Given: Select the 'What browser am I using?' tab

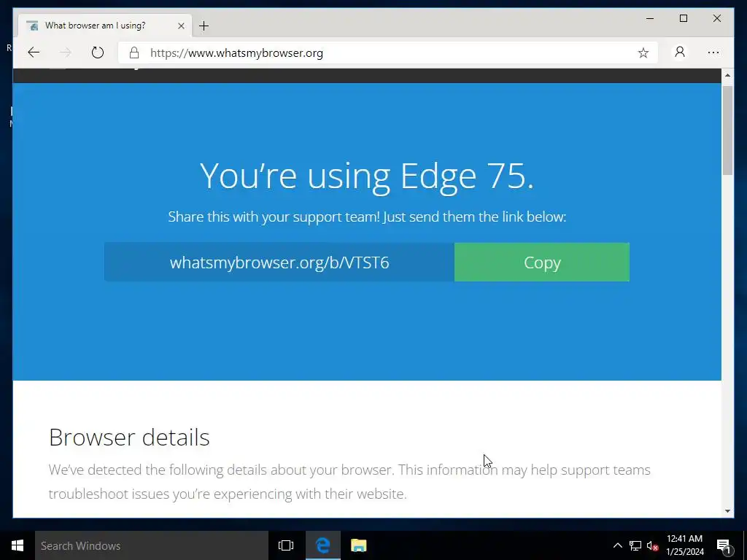Looking at the screenshot, I should pyautogui.click(x=105, y=26).
